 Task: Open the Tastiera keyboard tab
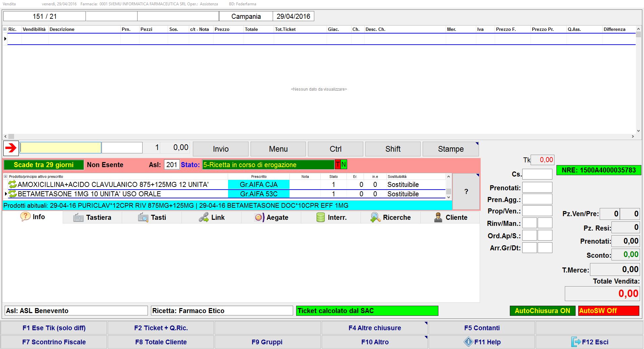pyautogui.click(x=92, y=217)
